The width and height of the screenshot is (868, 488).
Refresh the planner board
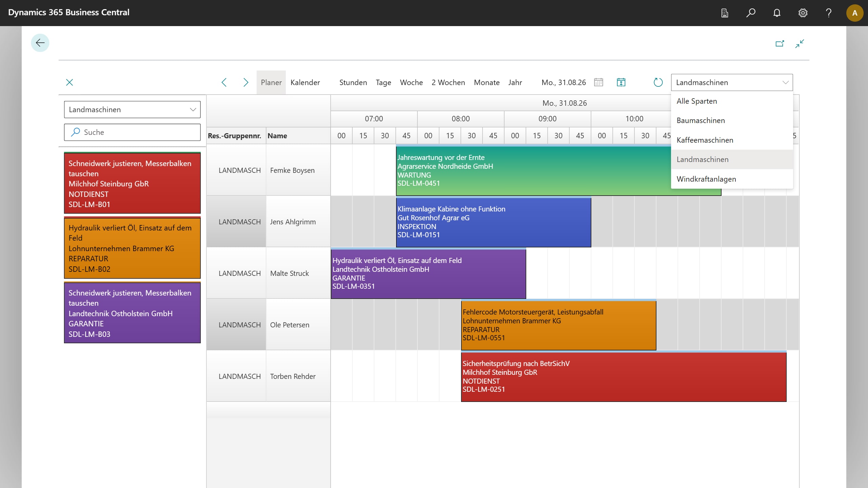tap(658, 82)
